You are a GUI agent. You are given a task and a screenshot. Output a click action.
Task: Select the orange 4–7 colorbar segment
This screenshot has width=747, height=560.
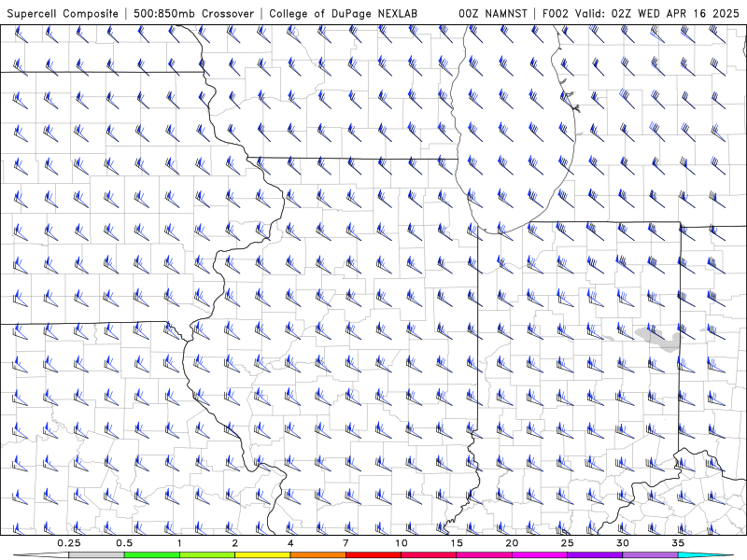317,555
